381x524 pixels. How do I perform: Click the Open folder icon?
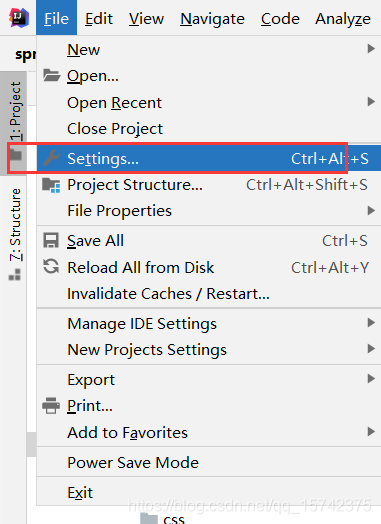click(51, 76)
